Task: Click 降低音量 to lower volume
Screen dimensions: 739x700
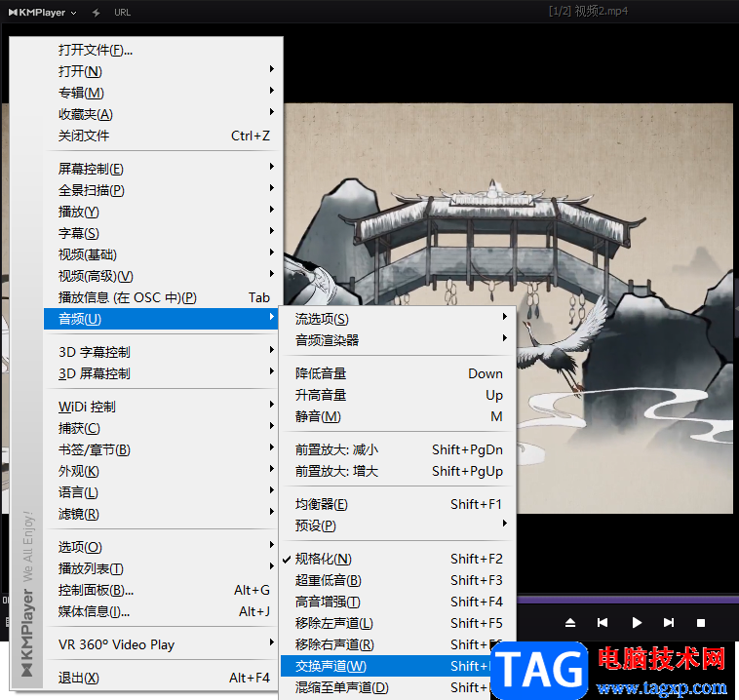Action: pos(399,373)
